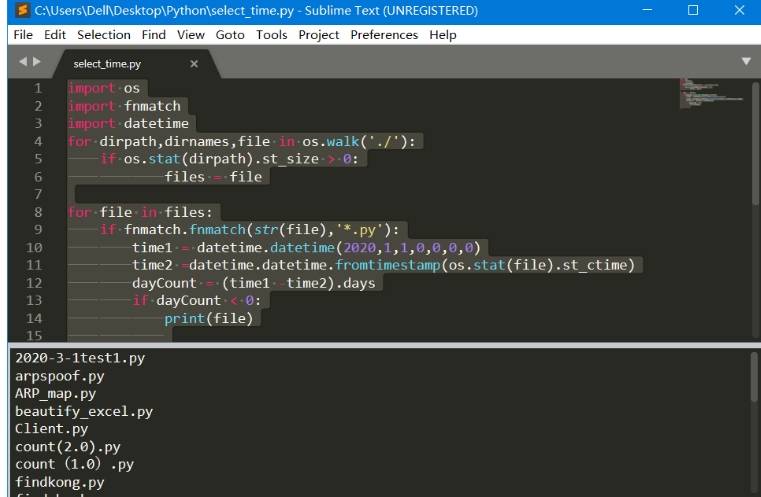Image resolution: width=761 pixels, height=497 pixels.
Task: Click output line 'count (1.0) .py'
Action: click(x=74, y=464)
